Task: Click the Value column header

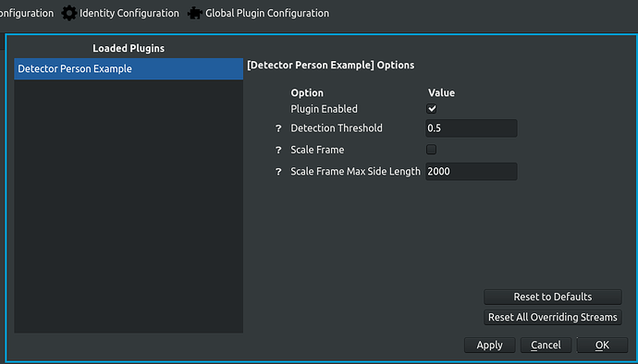Action: [441, 92]
